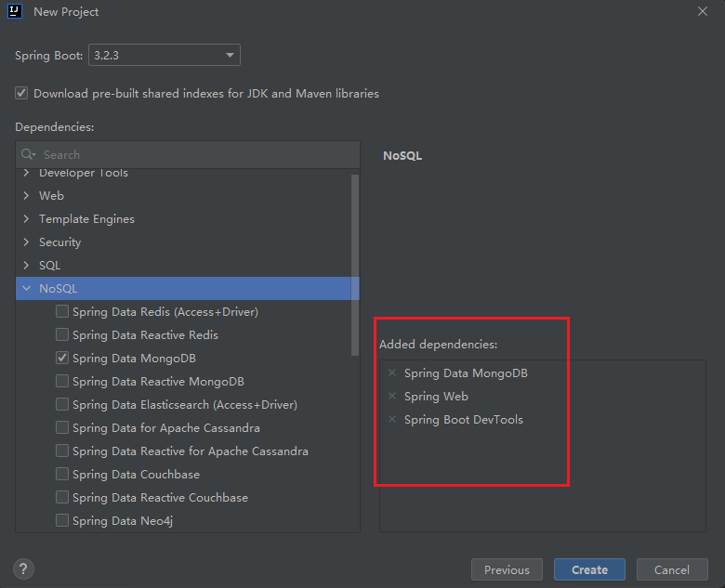Screen dimensions: 725x588
Task: Click the dependencies Search field
Action: [x=188, y=154]
